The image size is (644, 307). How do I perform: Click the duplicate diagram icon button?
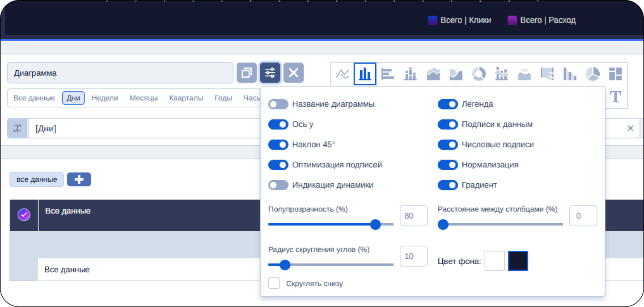click(x=246, y=73)
